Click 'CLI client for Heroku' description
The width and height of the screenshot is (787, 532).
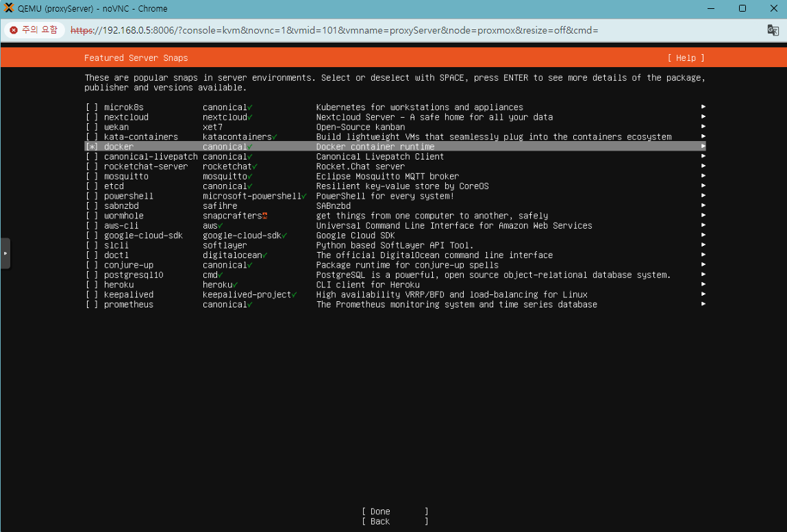(x=368, y=285)
